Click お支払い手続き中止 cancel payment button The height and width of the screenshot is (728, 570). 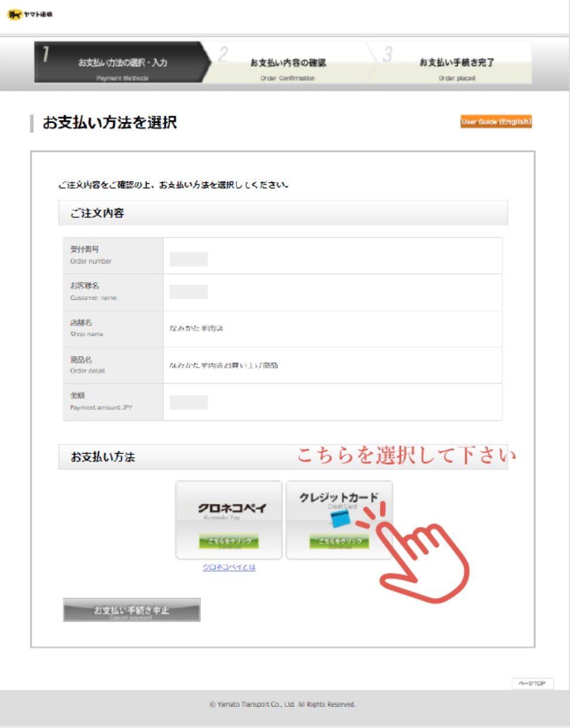132,610
